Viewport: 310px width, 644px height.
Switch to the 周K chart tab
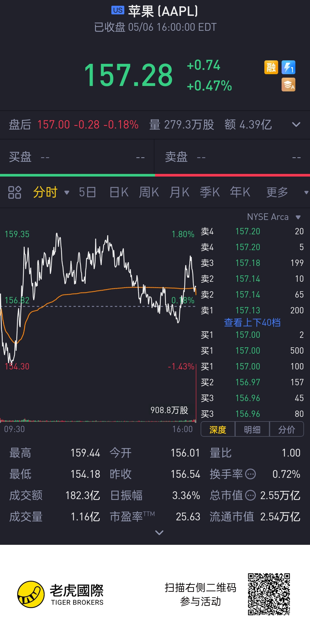149,192
